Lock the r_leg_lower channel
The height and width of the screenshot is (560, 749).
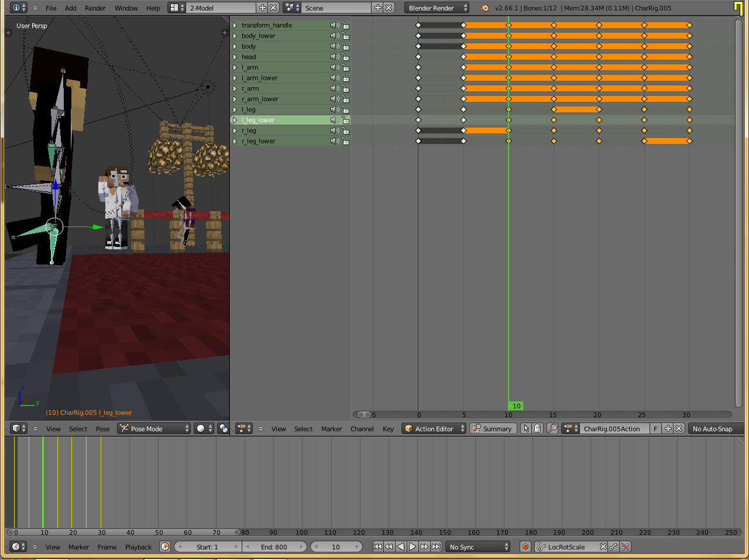345,141
